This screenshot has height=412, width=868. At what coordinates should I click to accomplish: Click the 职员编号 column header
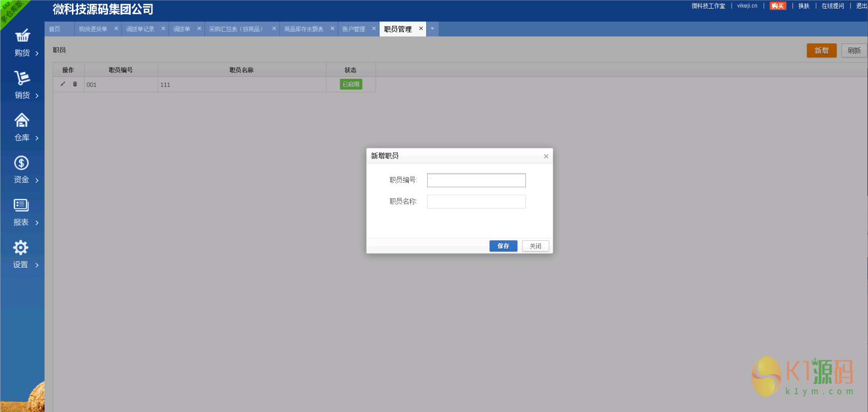[121, 70]
